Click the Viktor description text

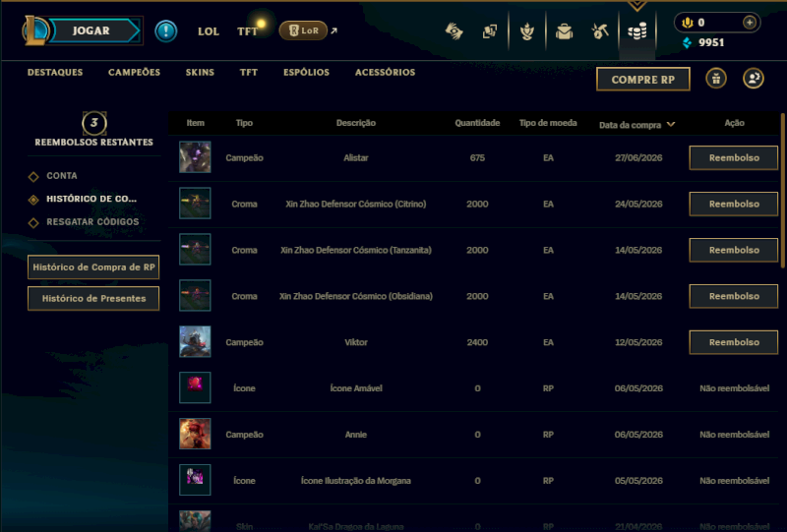356,342
